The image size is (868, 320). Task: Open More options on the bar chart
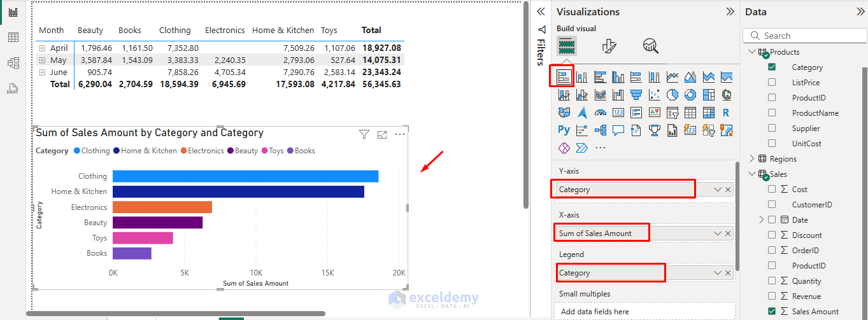(x=400, y=134)
